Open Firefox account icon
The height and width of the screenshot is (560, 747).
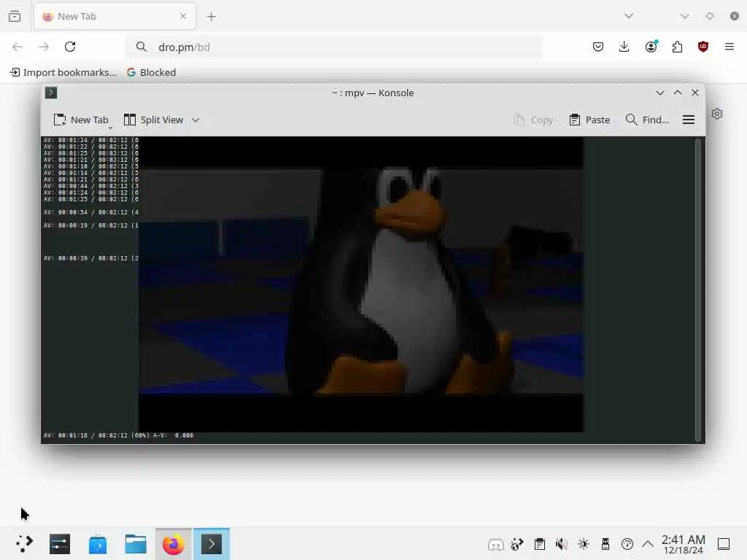[x=651, y=47]
